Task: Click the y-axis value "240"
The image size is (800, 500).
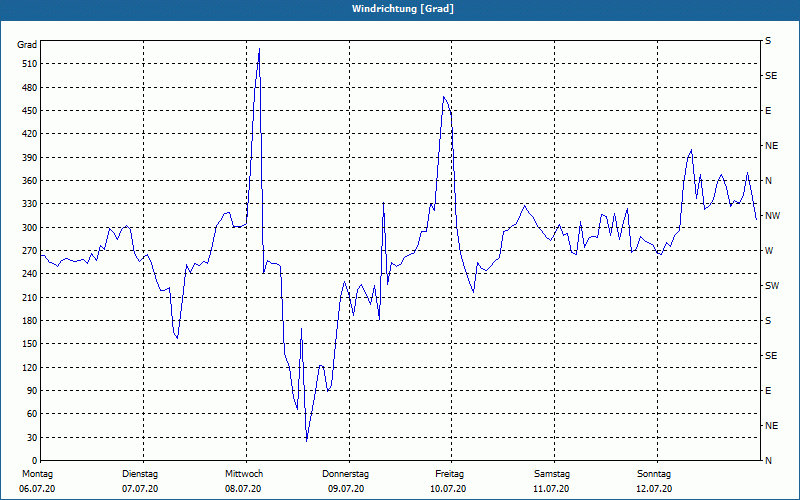Action: pos(28,274)
